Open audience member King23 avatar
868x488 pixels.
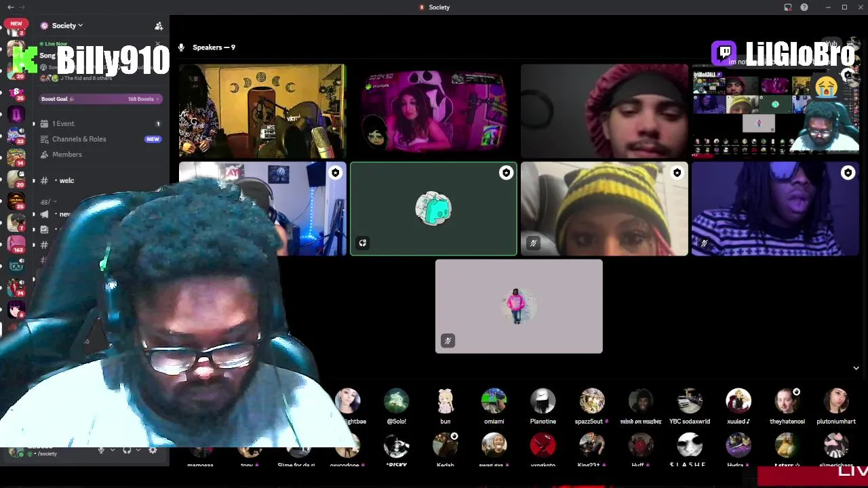coord(592,445)
